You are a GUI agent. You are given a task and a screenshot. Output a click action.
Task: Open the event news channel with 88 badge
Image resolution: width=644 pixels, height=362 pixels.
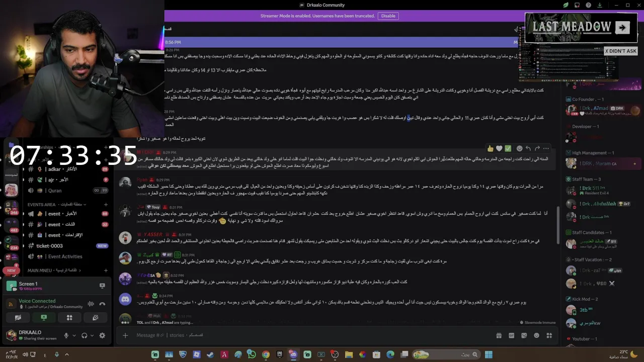[x=68, y=214]
